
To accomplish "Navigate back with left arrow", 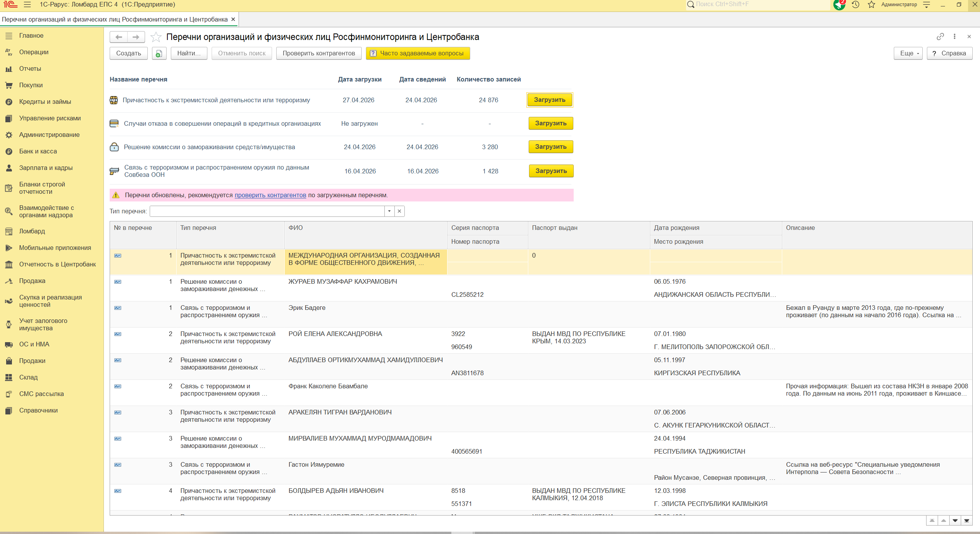I will (119, 37).
